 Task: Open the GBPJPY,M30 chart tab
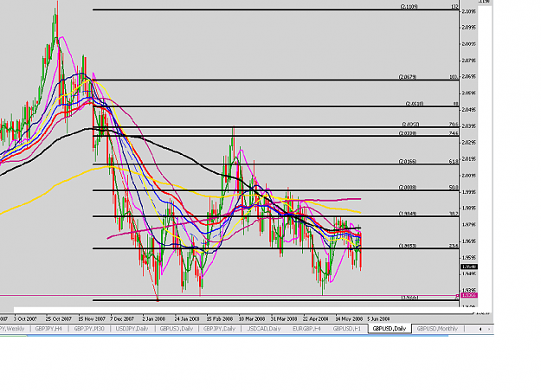pos(89,329)
